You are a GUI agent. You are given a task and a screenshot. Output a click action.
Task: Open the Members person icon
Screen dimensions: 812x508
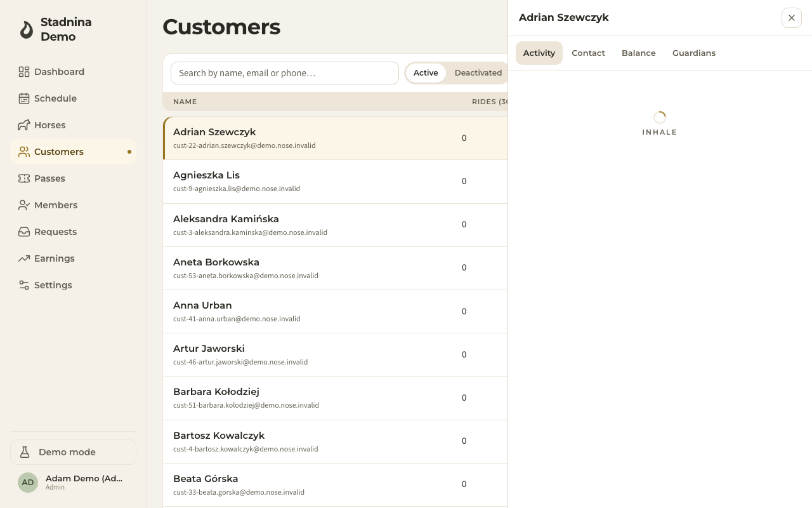coord(24,205)
